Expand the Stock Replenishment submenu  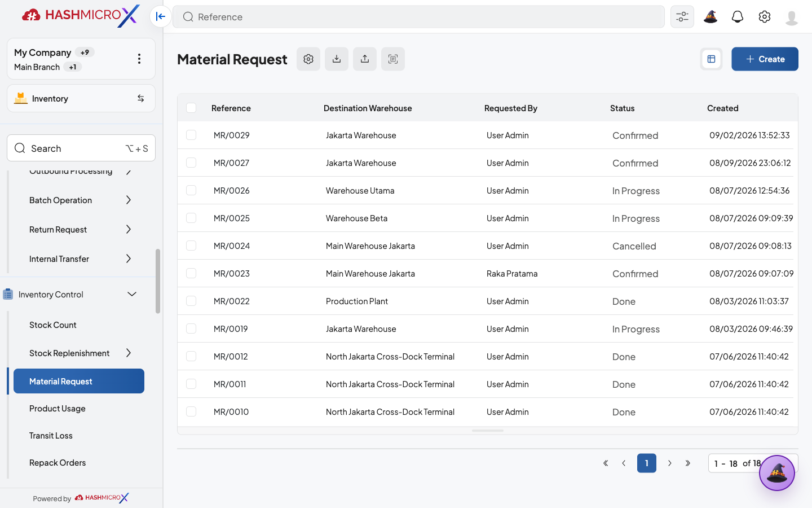tap(129, 353)
